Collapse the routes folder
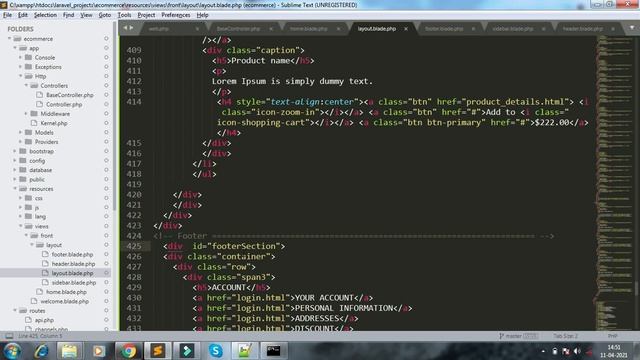640x360 pixels. 15,311
